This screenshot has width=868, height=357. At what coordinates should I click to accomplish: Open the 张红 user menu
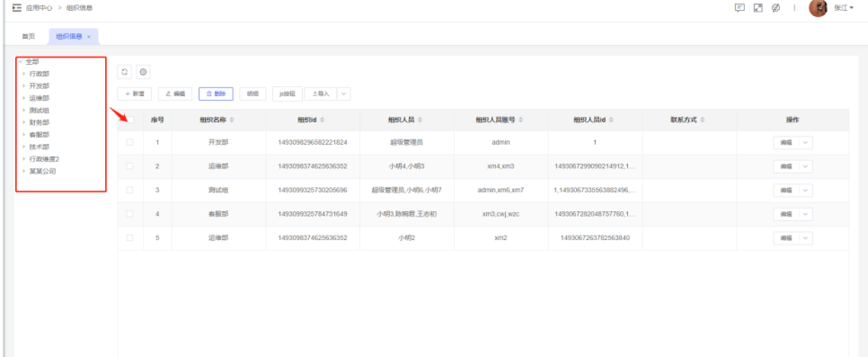[845, 8]
